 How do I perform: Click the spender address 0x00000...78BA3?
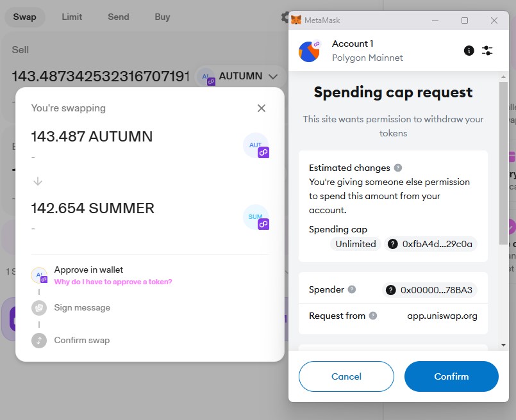click(x=429, y=290)
